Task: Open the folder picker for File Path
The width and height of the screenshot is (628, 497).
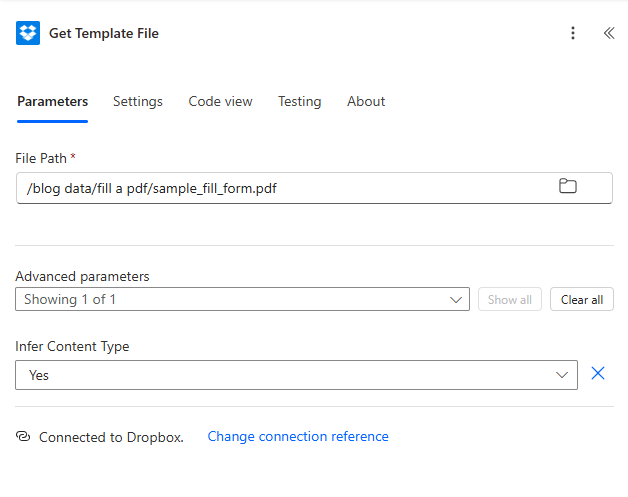Action: [567, 187]
